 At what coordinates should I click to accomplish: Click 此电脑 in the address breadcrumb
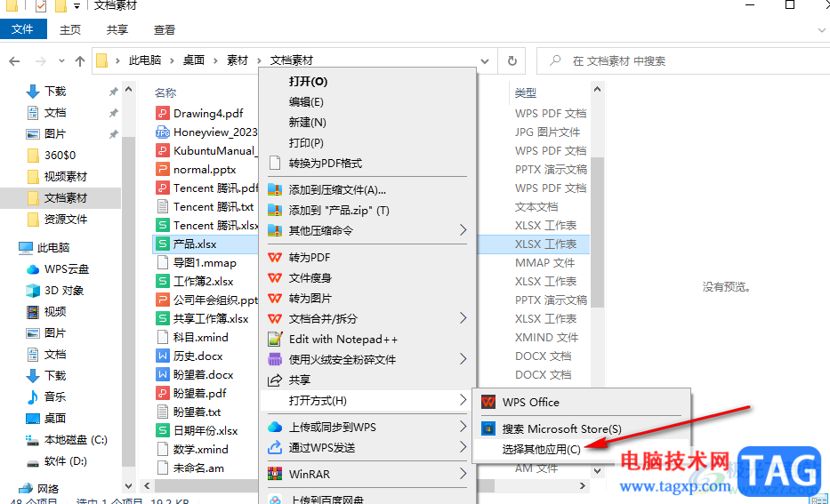144,60
